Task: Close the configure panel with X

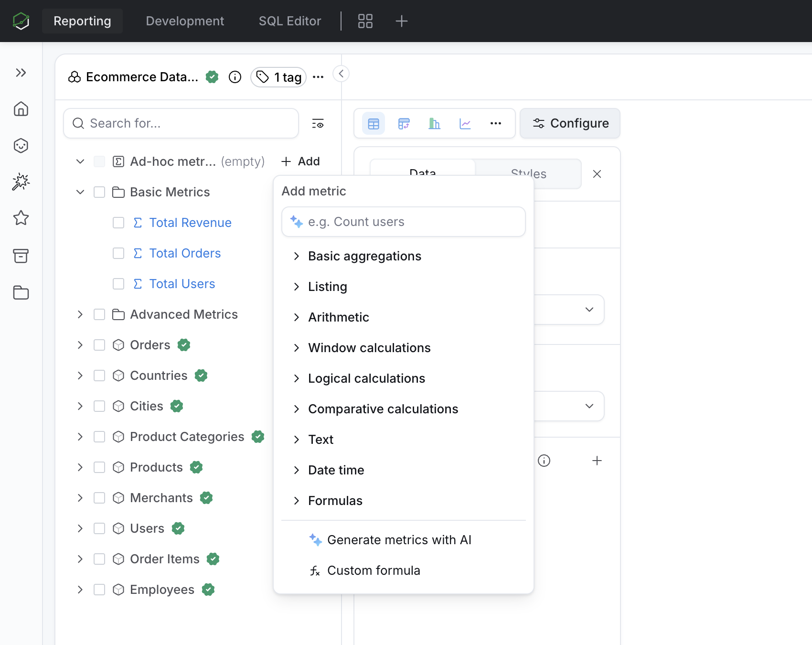Action: tap(597, 174)
